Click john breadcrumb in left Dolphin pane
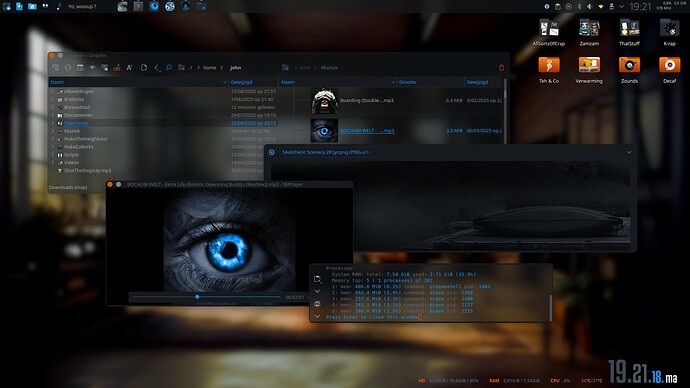Screen dimensions: 690x388 click(235, 68)
